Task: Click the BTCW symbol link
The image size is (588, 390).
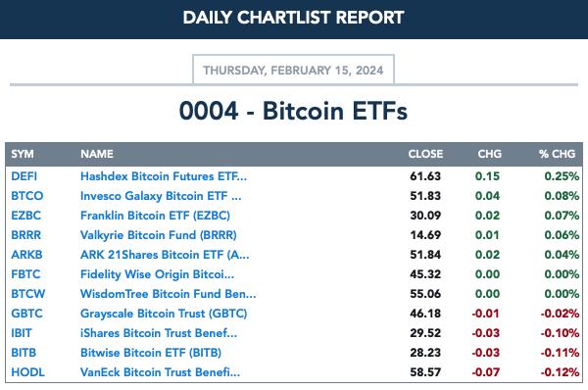Action: pyautogui.click(x=28, y=294)
